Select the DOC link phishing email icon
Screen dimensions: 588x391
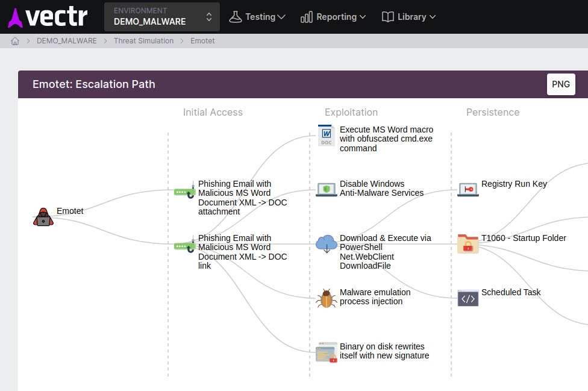[185, 246]
